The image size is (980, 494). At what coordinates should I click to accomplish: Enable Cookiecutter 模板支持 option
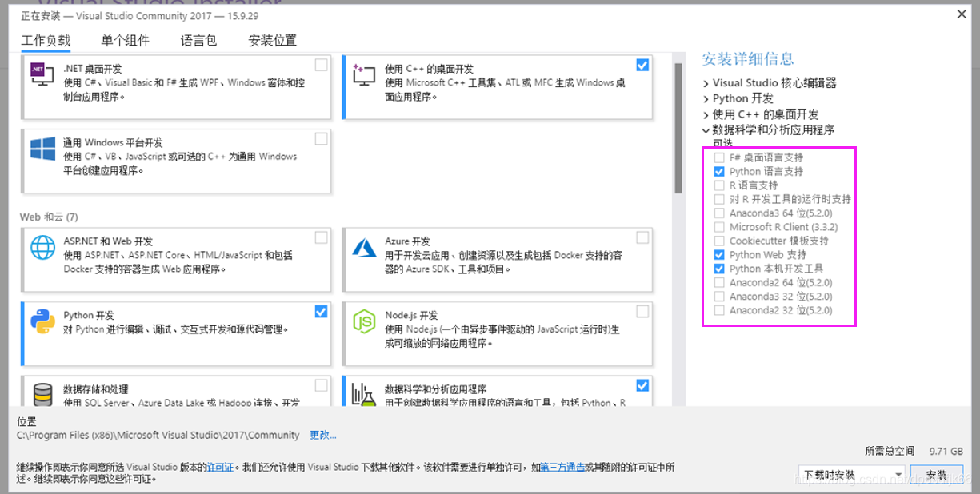[719, 241]
